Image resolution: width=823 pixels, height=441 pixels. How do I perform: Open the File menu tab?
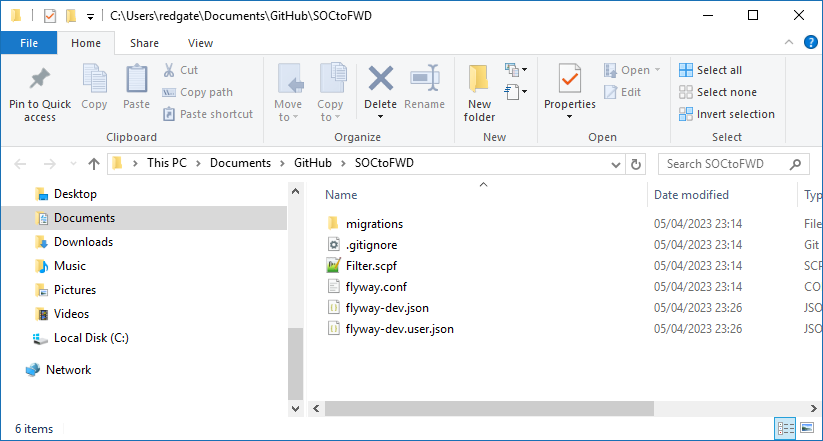pos(29,43)
